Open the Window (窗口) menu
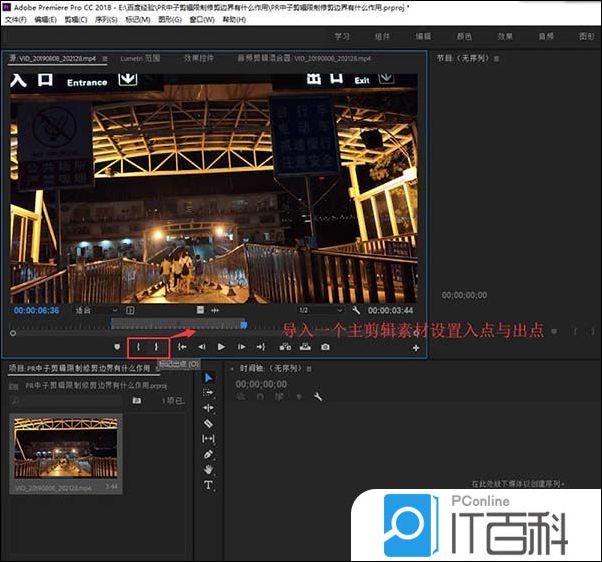Viewport: 602px width, 562px height. (x=202, y=19)
